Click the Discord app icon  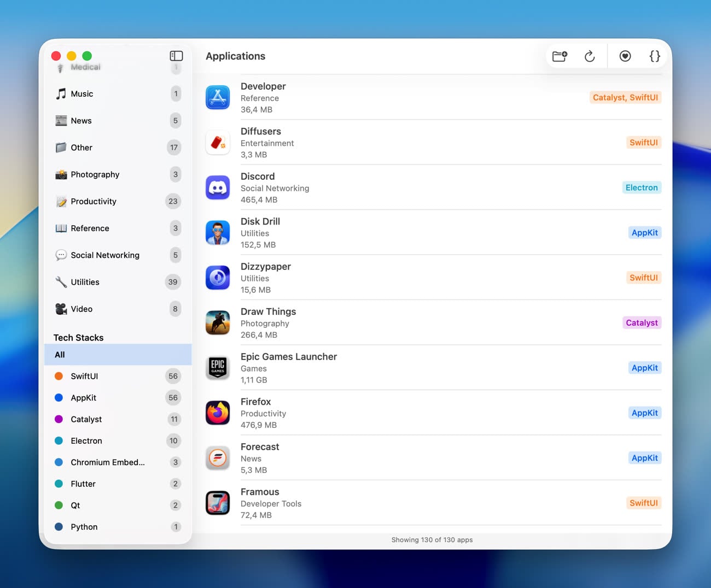click(218, 187)
